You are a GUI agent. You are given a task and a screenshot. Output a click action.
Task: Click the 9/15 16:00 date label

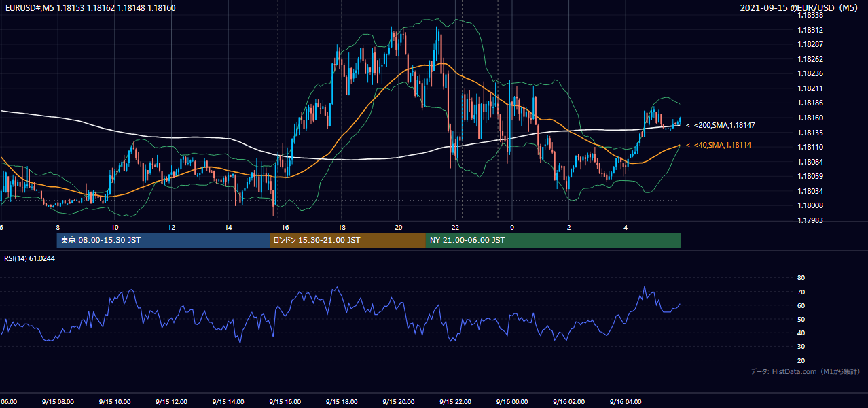tap(285, 402)
